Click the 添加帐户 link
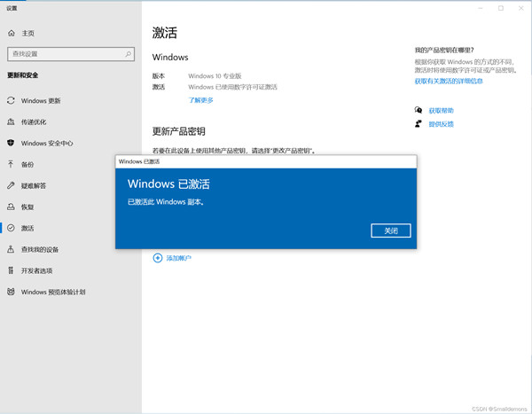532x414 pixels. click(x=179, y=258)
